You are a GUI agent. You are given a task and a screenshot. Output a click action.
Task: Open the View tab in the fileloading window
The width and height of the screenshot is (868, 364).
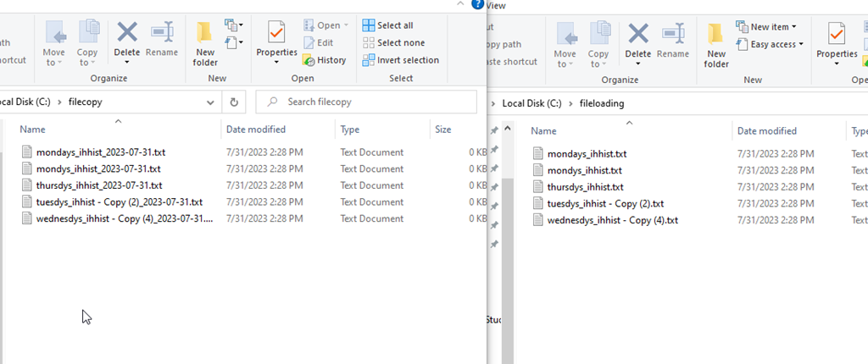[496, 5]
